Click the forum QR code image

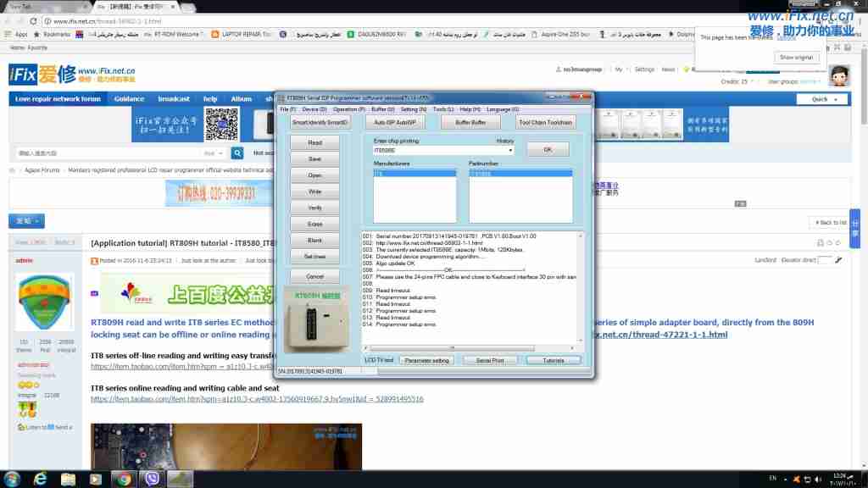pos(220,125)
